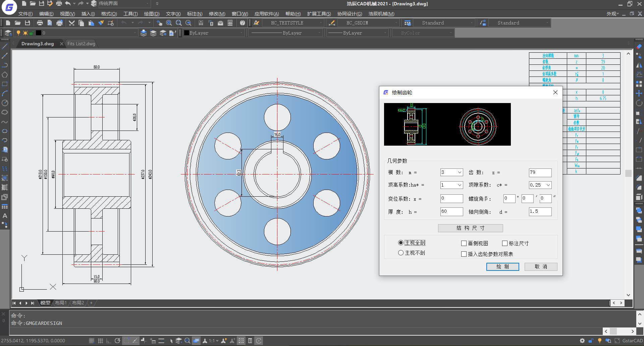
Task: Click the 取消 button
Action: tap(541, 266)
